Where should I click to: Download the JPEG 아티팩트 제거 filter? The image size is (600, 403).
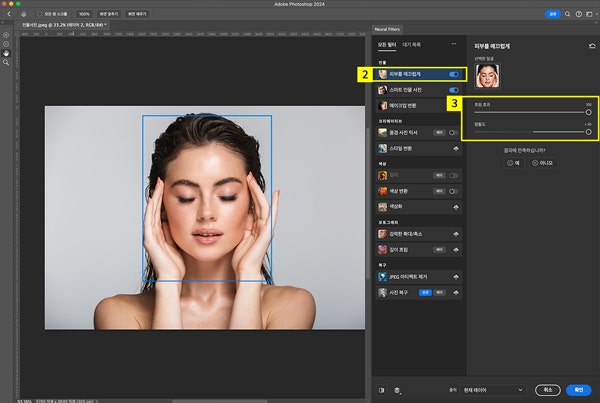point(454,277)
